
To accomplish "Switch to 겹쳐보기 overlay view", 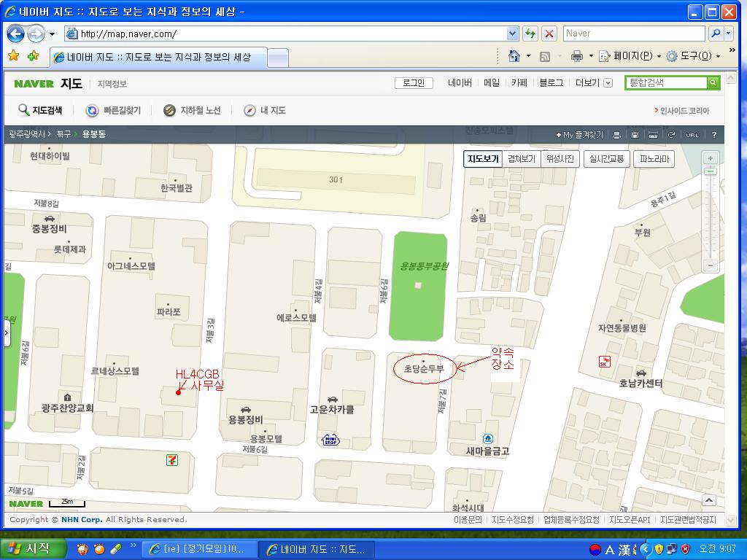I will [522, 159].
